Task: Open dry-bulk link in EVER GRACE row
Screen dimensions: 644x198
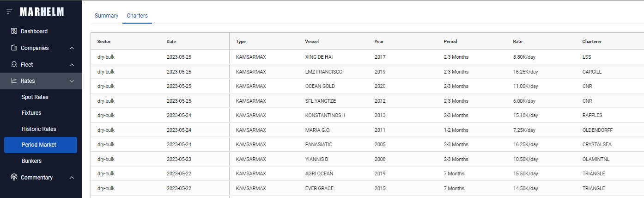Action: pyautogui.click(x=106, y=189)
